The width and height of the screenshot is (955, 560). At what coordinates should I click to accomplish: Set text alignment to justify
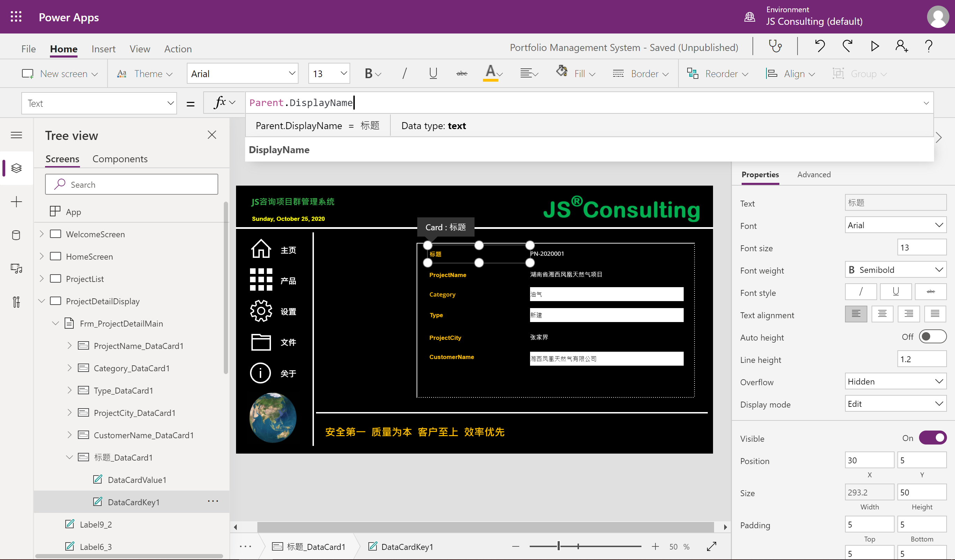click(935, 314)
